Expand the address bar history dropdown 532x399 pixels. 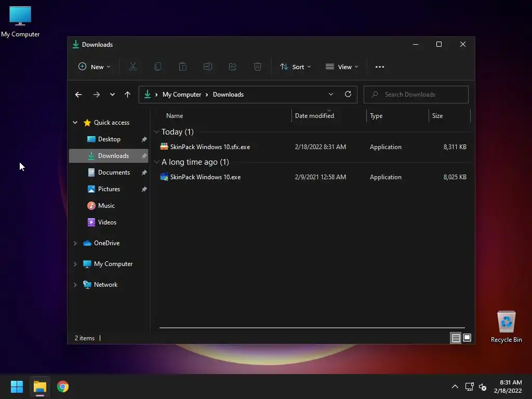[331, 95]
